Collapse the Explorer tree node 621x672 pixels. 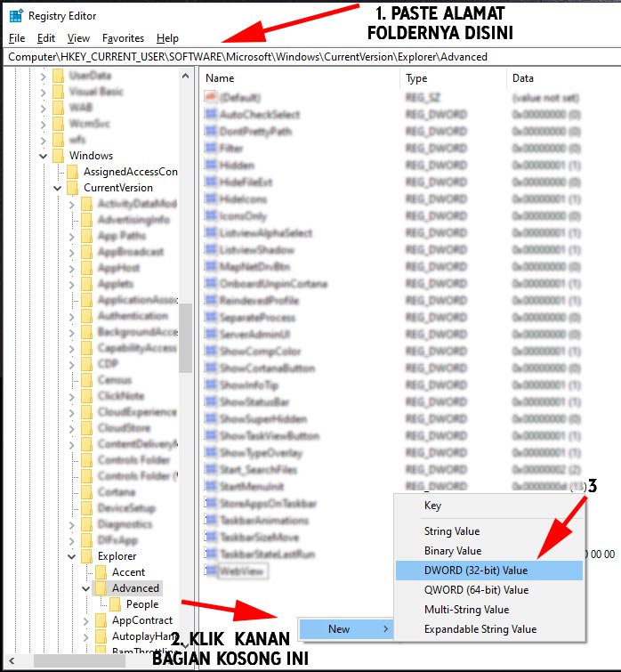(72, 556)
